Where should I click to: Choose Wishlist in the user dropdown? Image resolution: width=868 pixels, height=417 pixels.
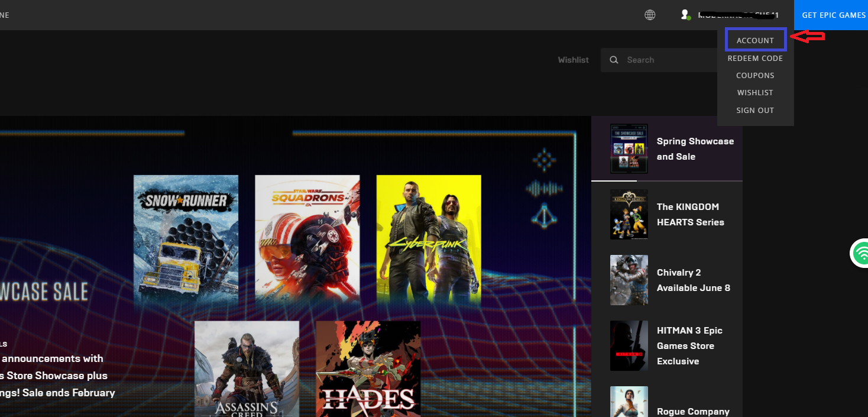[x=755, y=93]
